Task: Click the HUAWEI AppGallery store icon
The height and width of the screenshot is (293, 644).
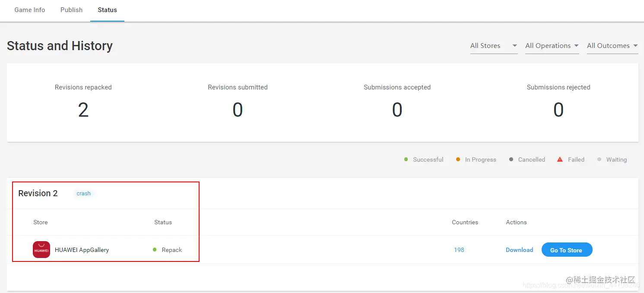Action: click(x=41, y=250)
